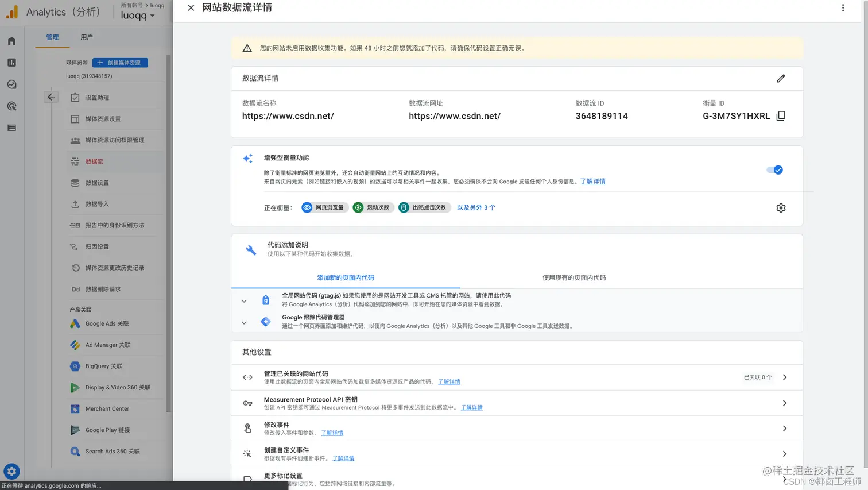Click the create custom events sparkle icon
The width and height of the screenshot is (868, 490).
247,454
